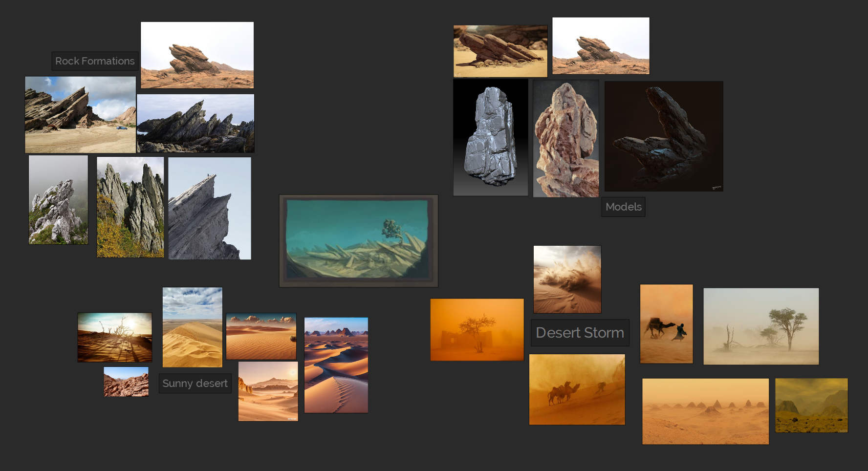Click the framed turquoise desert concept painting
The width and height of the screenshot is (868, 471).
359,241
